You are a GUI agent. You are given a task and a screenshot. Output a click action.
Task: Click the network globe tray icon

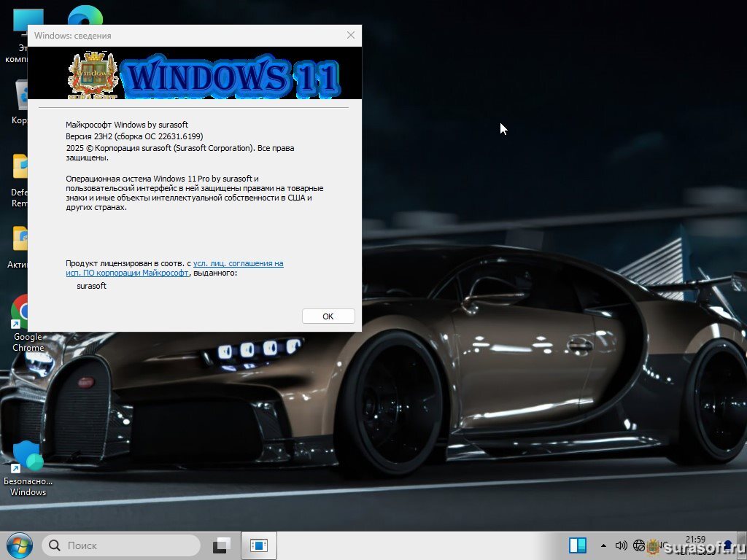coord(639,545)
